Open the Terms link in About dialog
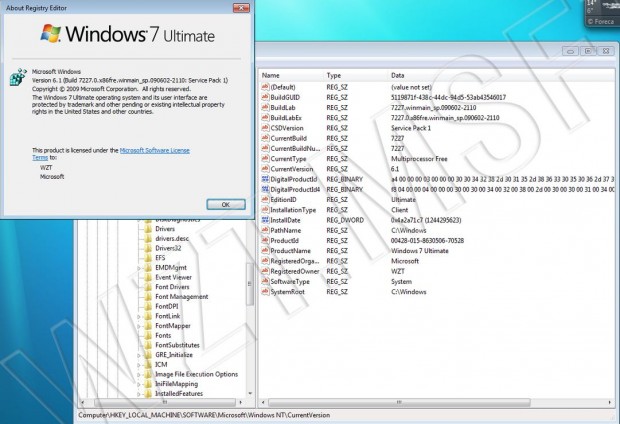The width and height of the screenshot is (620, 424). [x=40, y=157]
